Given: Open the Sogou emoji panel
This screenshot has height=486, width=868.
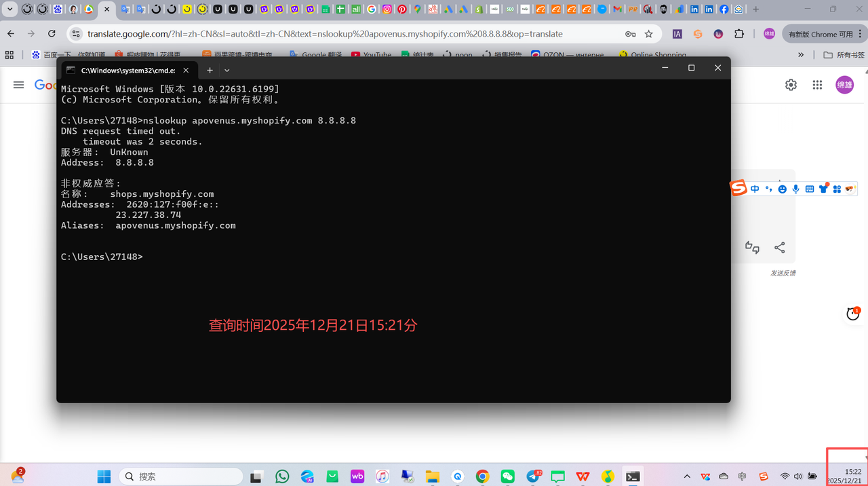Looking at the screenshot, I should (x=783, y=189).
